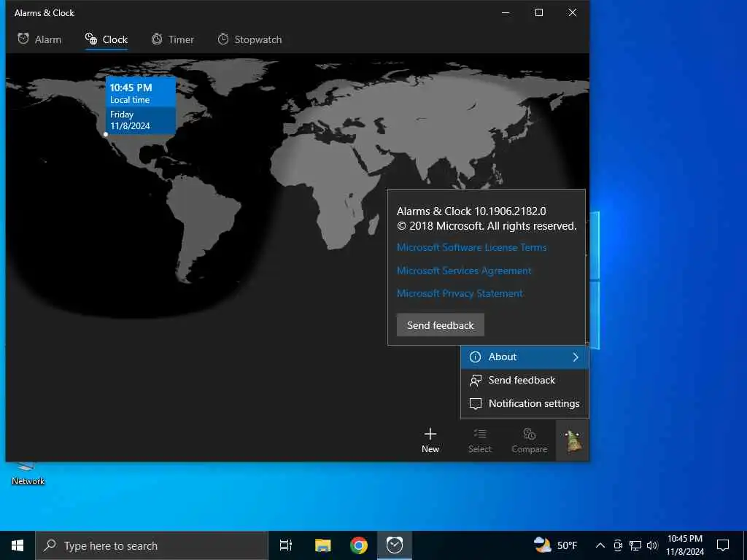This screenshot has height=560, width=747.
Task: Open File Explorer from taskbar
Action: pos(322,545)
